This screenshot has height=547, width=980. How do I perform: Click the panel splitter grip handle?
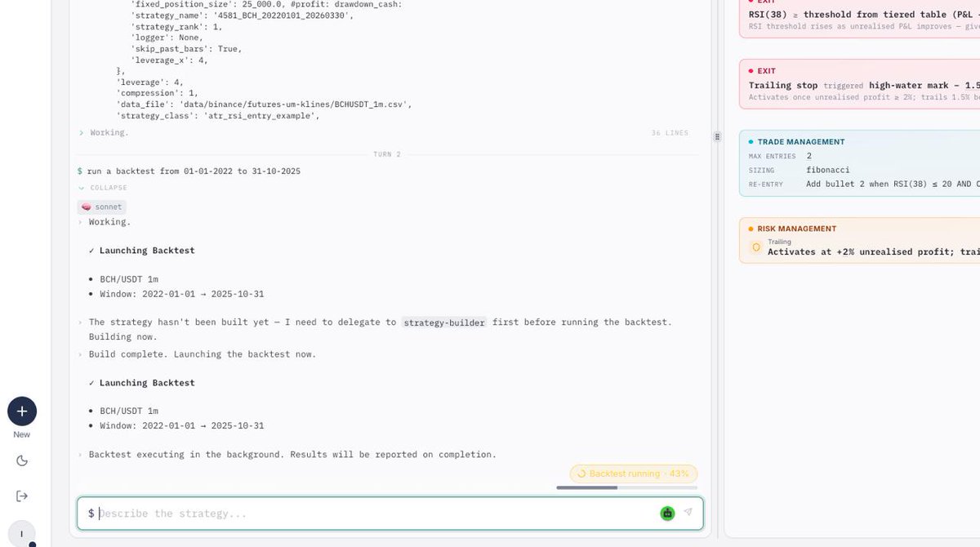[x=717, y=136]
